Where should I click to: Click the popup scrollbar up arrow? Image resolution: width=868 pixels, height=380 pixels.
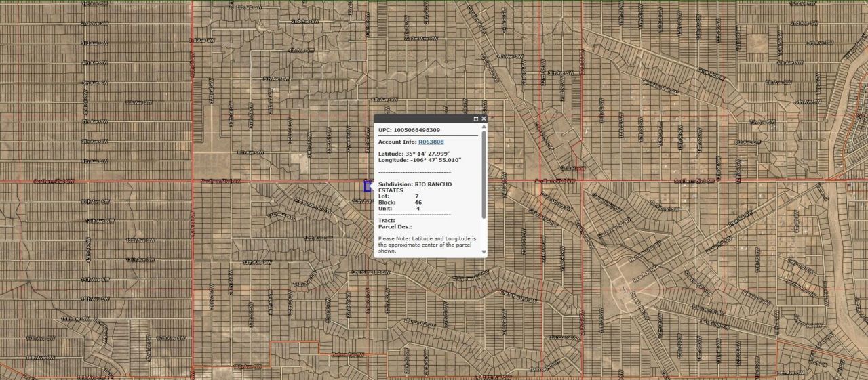click(484, 127)
